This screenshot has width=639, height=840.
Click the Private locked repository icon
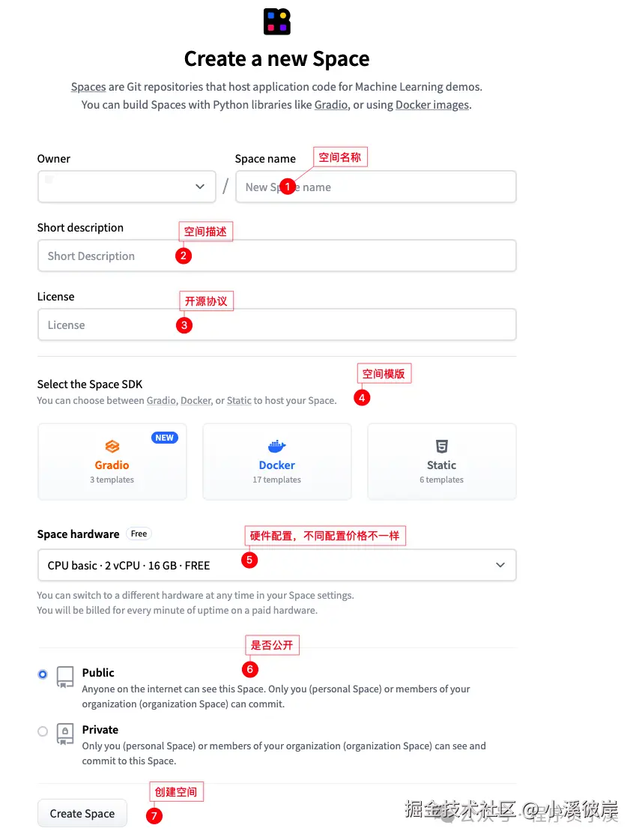[66, 734]
